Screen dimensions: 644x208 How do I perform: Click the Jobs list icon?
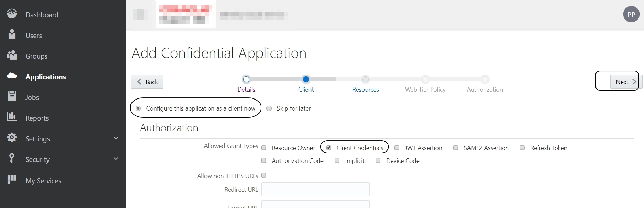[x=12, y=96]
